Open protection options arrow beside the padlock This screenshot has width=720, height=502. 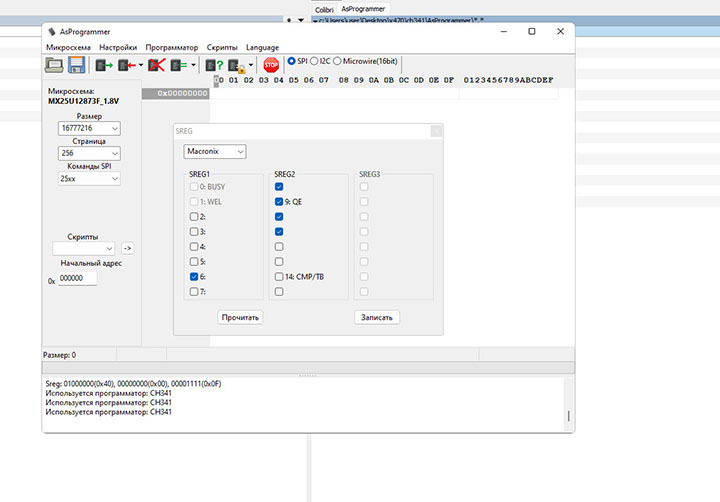click(251, 65)
